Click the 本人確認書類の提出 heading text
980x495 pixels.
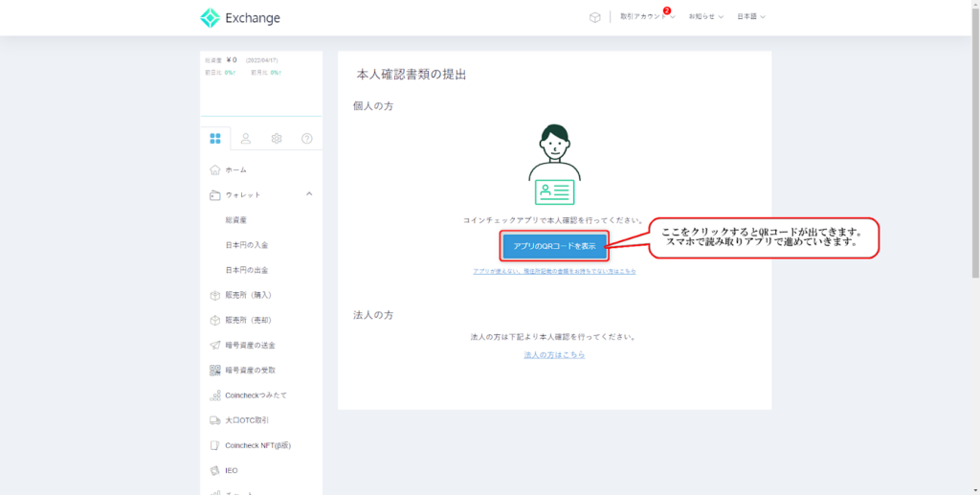(x=412, y=75)
